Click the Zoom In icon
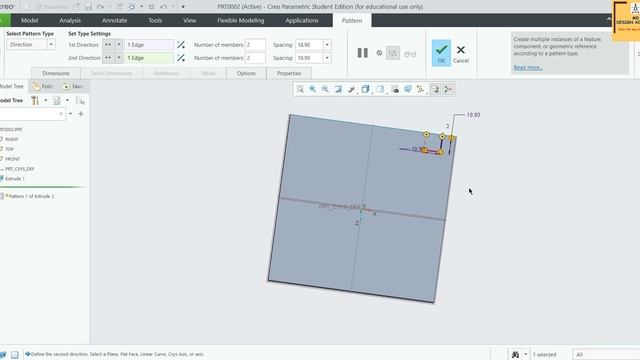Viewport: 640px width, 360px height. [x=313, y=89]
